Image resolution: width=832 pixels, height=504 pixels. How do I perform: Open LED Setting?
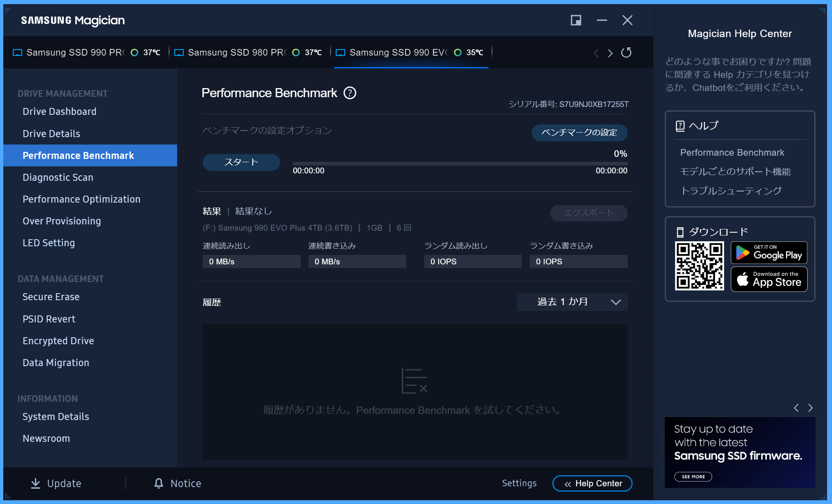[49, 243]
